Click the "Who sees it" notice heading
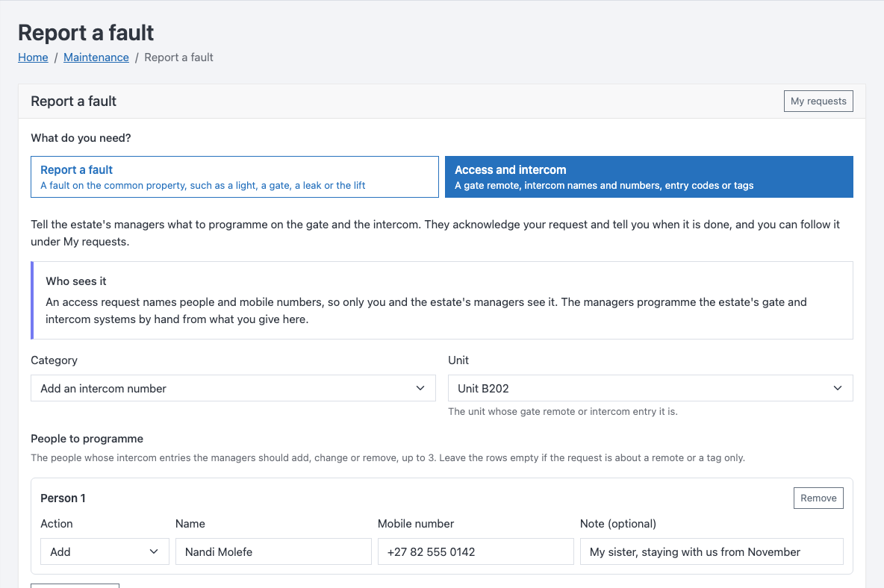 76,281
